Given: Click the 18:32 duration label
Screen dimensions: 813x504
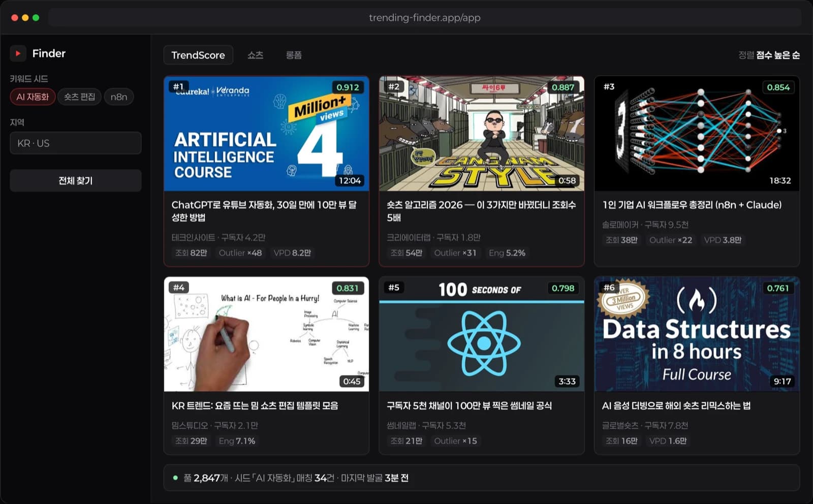Looking at the screenshot, I should tap(780, 180).
